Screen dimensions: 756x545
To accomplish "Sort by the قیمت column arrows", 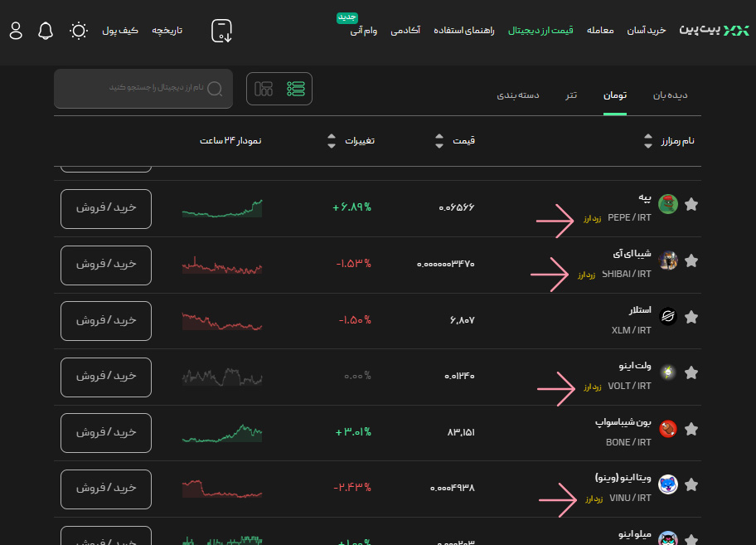I will (439, 141).
